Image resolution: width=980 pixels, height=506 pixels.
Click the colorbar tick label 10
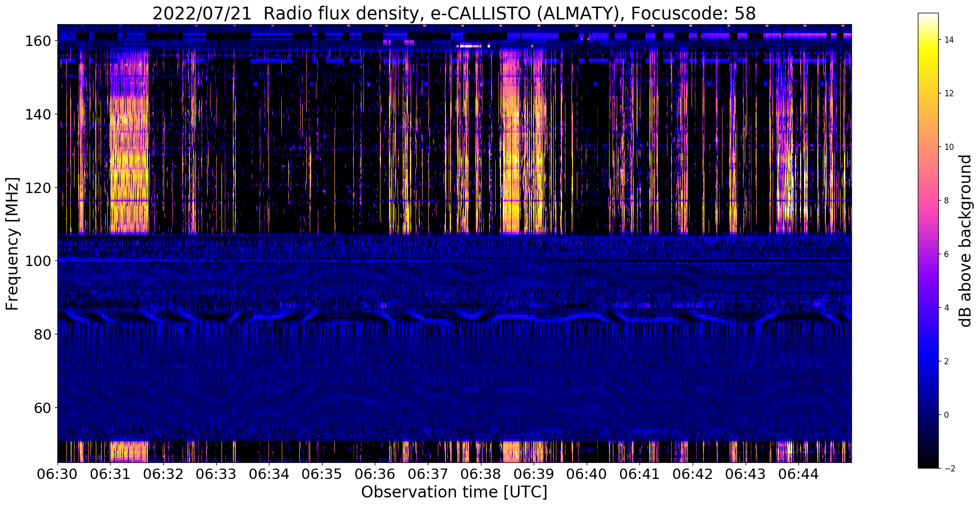click(x=949, y=147)
